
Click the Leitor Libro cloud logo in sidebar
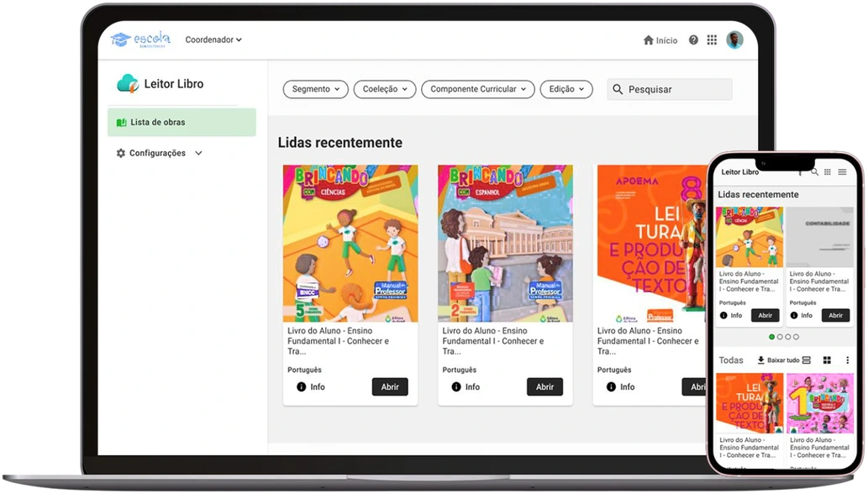128,83
